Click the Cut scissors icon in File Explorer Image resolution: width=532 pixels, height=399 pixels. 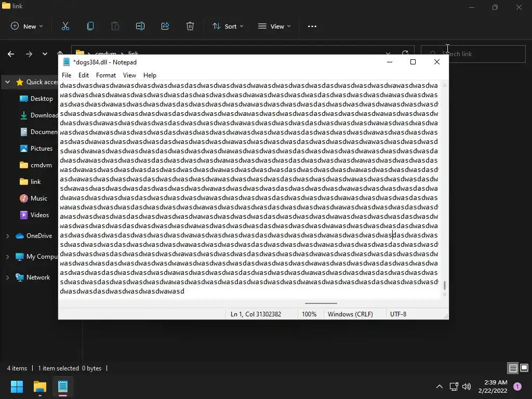tap(65, 26)
